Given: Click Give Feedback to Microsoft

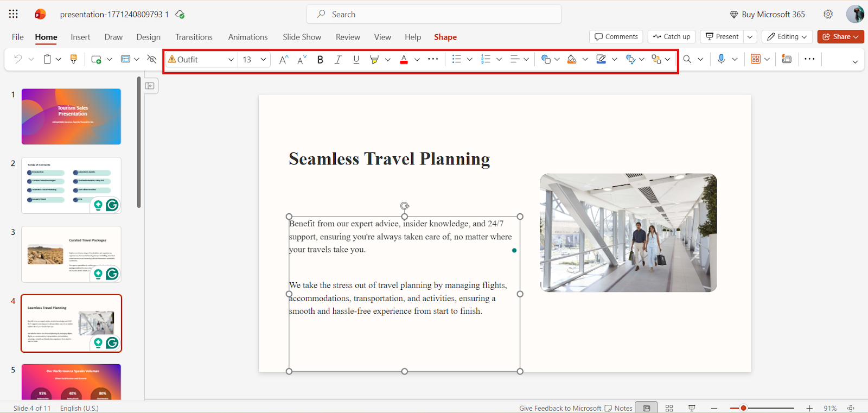Looking at the screenshot, I should pyautogui.click(x=560, y=408).
